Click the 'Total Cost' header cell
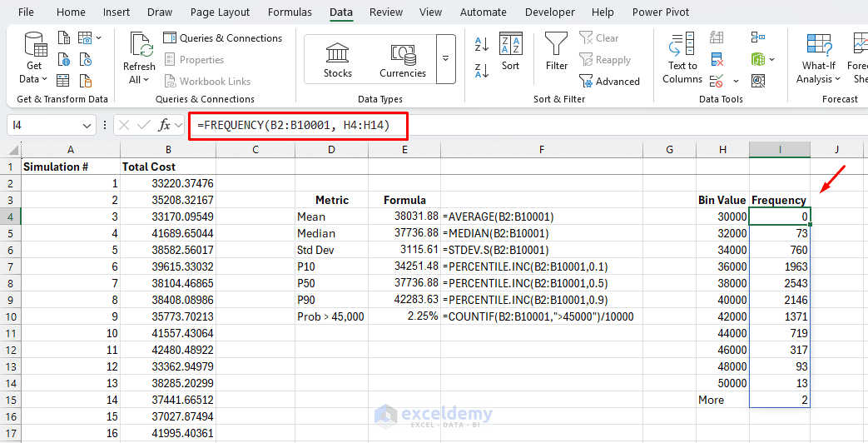 point(168,167)
